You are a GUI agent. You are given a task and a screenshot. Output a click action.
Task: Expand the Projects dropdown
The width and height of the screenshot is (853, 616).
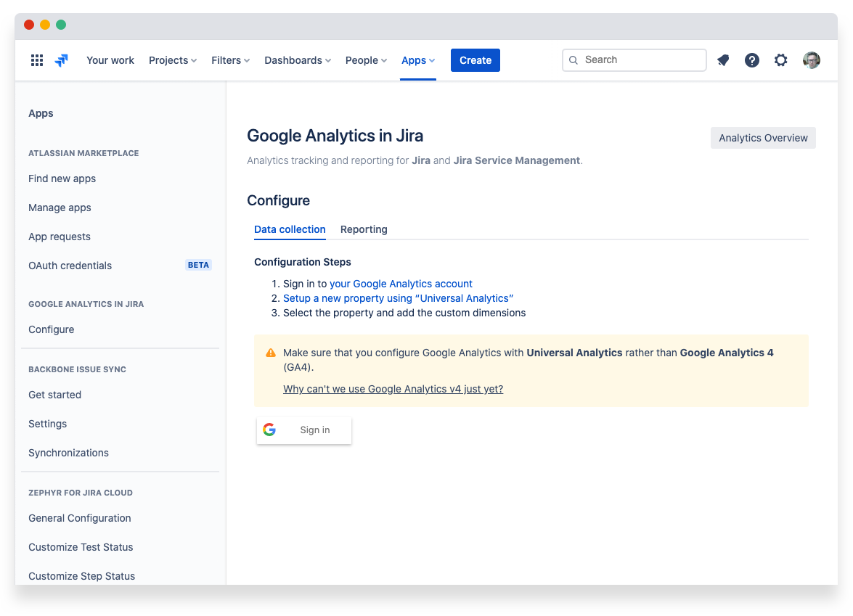coord(173,60)
